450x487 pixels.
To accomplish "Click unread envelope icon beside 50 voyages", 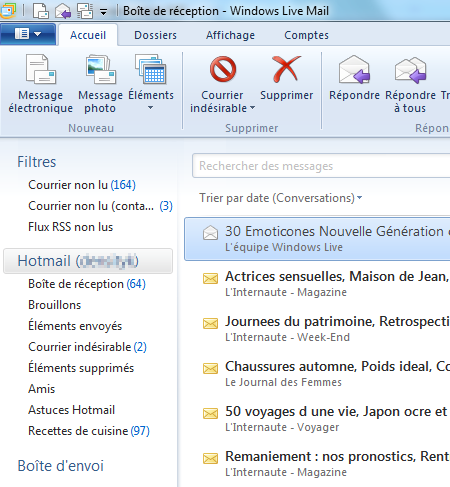I will pos(211,413).
